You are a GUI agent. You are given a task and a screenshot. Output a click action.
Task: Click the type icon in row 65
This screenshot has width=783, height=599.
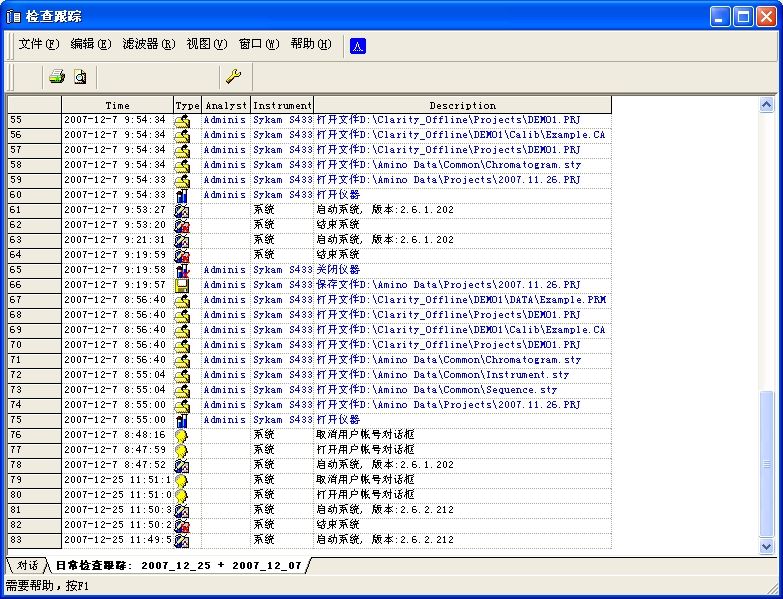(182, 270)
